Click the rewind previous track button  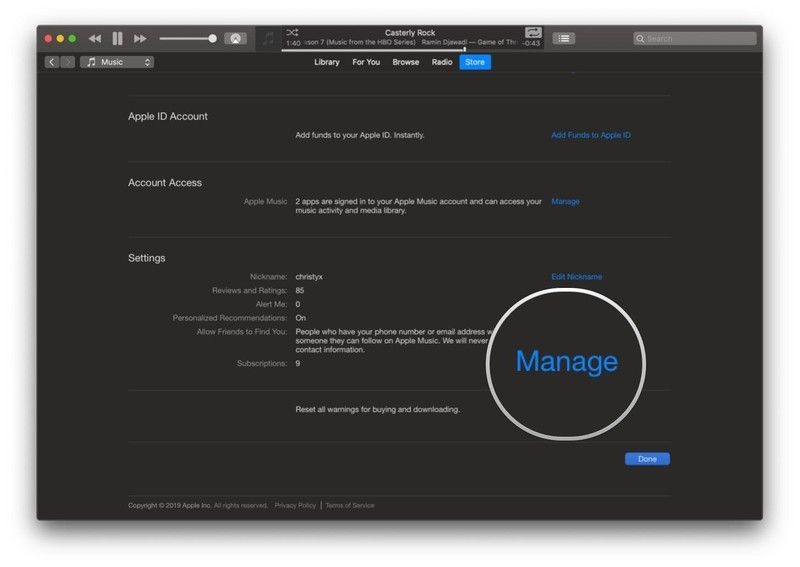click(94, 39)
